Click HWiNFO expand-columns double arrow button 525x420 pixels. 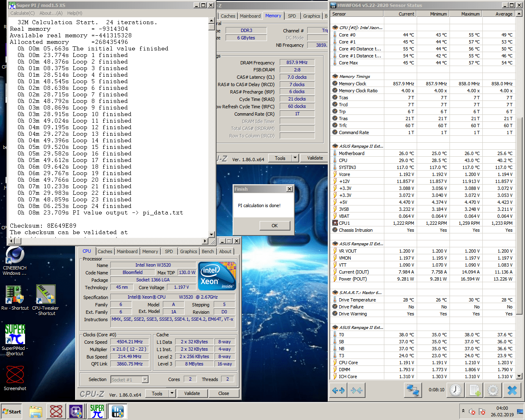[338, 390]
